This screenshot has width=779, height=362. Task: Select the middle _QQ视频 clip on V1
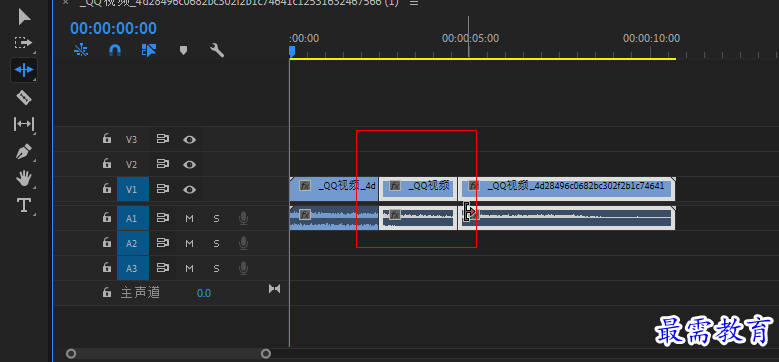point(418,189)
